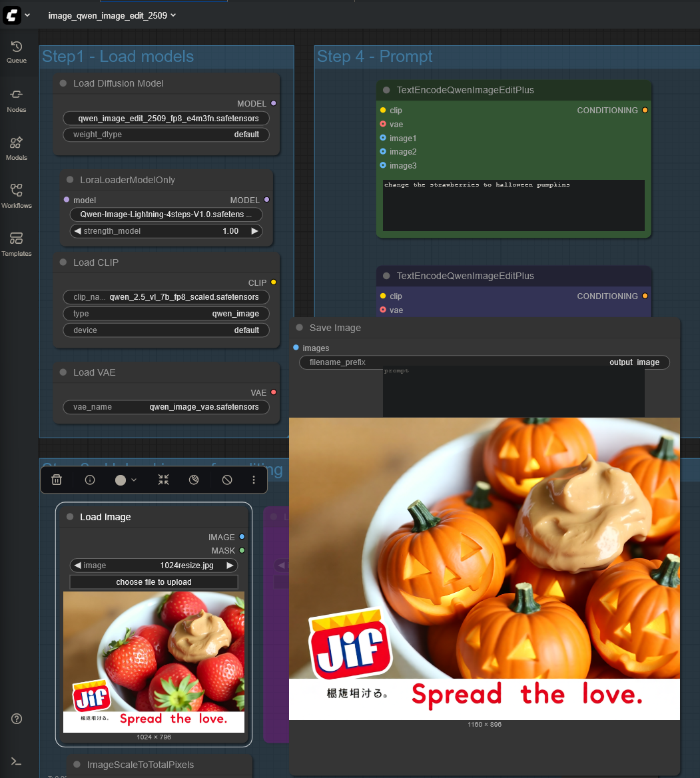Open the weight_dtype dropdown
This screenshot has width=700, height=778.
[167, 135]
